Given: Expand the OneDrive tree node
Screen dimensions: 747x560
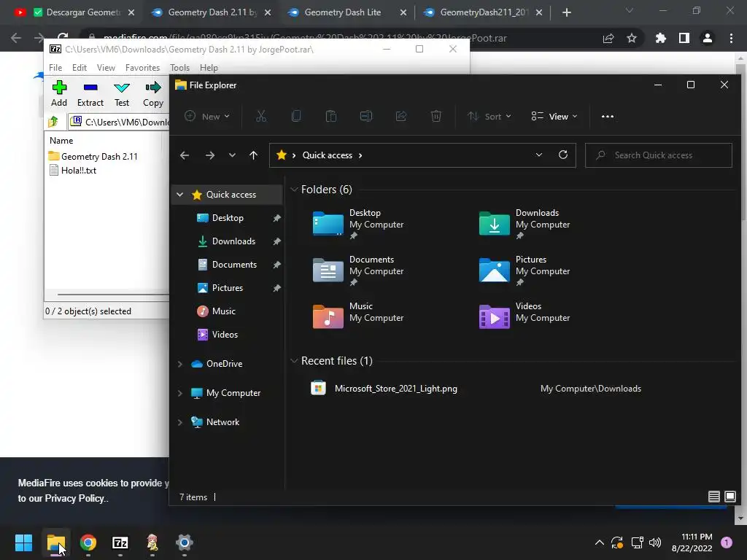Looking at the screenshot, I should tap(179, 364).
